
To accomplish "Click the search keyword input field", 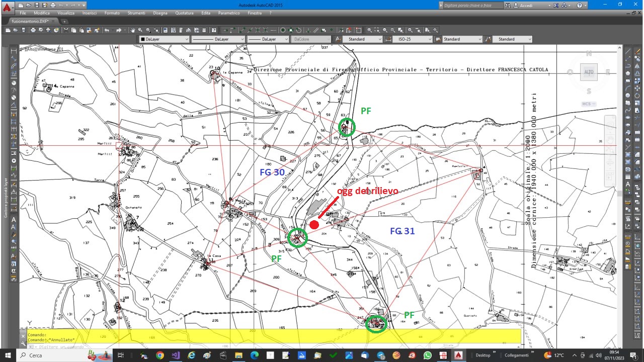I will tap(473, 5).
